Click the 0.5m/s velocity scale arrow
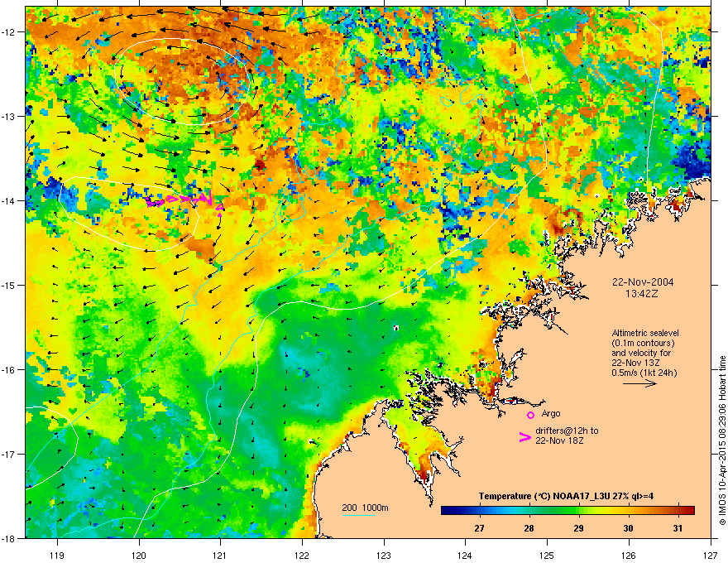 pos(639,383)
